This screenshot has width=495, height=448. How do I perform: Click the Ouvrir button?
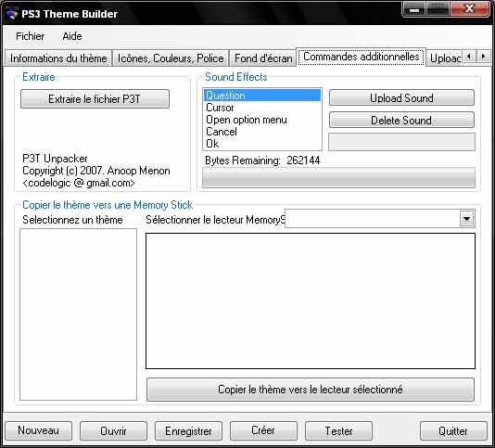(x=113, y=430)
